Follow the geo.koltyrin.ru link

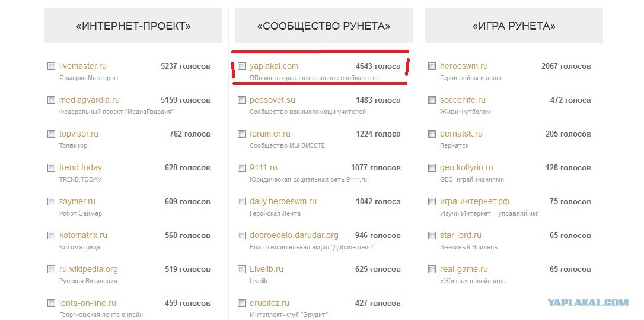(x=467, y=168)
